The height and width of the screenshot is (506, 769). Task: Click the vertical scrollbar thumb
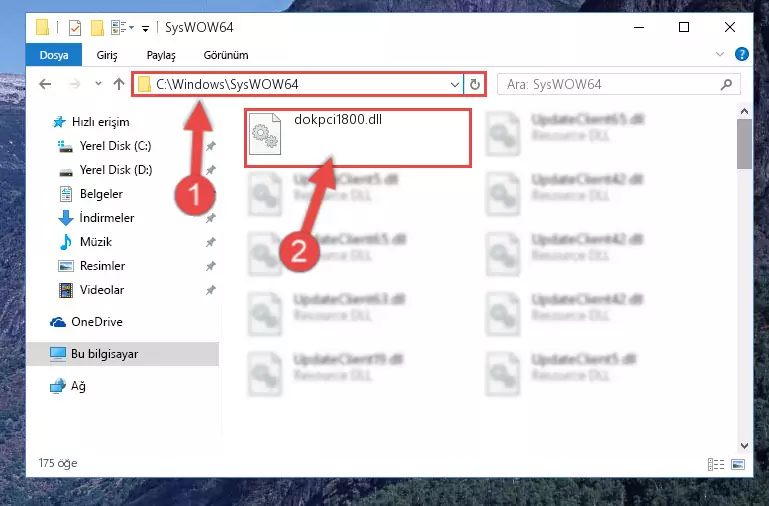pyautogui.click(x=744, y=144)
